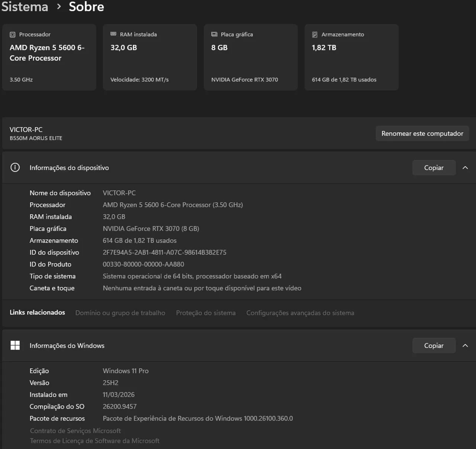476x449 pixels.
Task: Click the ID do Produto value 00330-80000-00000-AA880
Action: coord(144,264)
